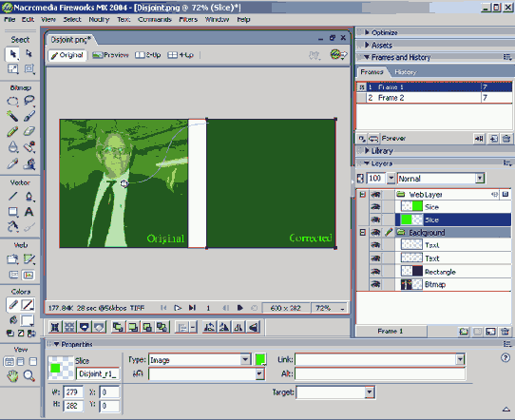Open the Modify menu
Image resolution: width=515 pixels, height=420 pixels.
pos(99,19)
